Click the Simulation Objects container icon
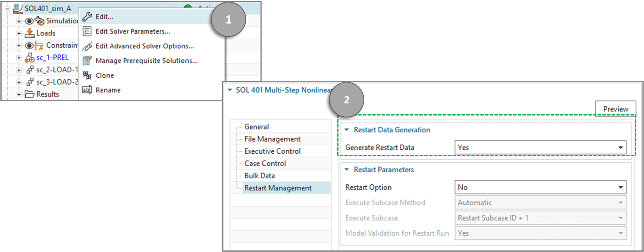 pyautogui.click(x=39, y=21)
